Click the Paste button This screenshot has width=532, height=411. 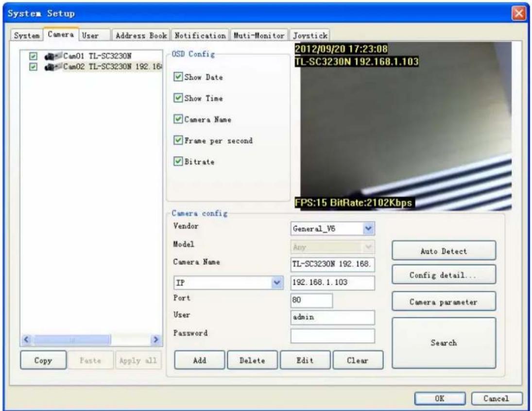pos(90,360)
